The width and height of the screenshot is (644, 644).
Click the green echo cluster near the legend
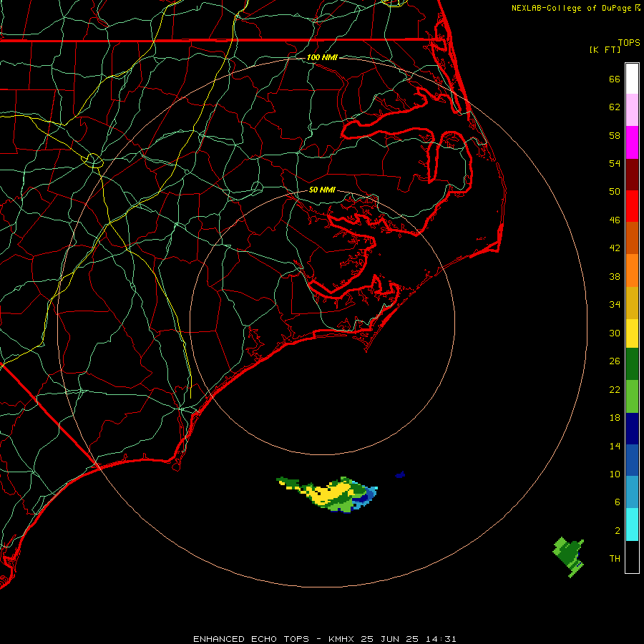tap(569, 557)
